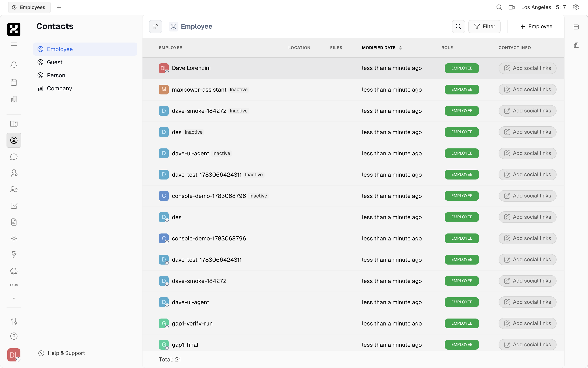Open notifications bell icon
The height and width of the screenshot is (368, 588).
(x=14, y=65)
